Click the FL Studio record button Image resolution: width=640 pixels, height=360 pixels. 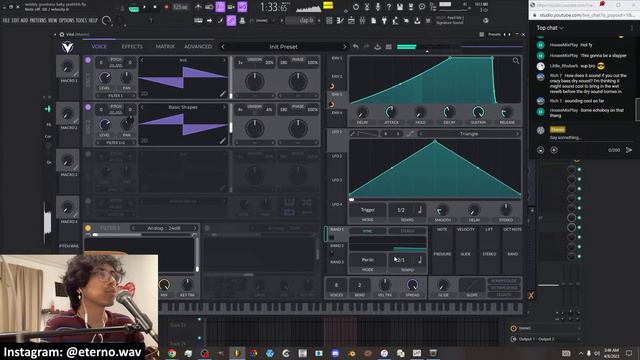[x=166, y=7]
